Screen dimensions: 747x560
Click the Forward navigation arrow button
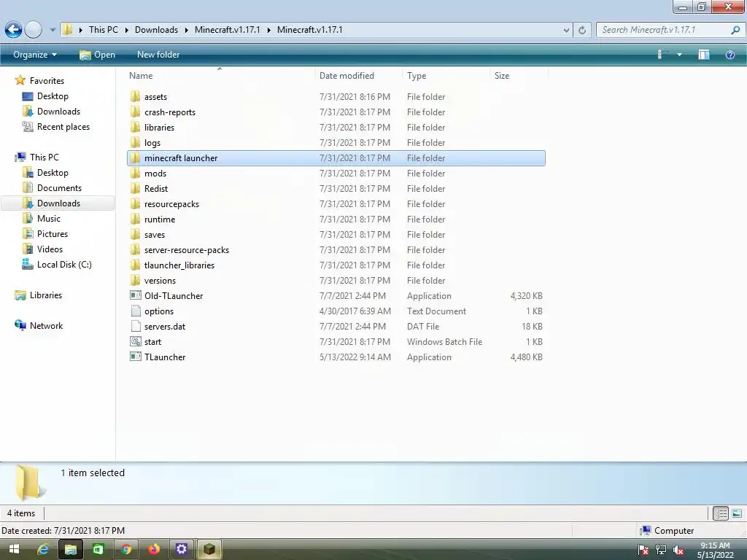[34, 30]
